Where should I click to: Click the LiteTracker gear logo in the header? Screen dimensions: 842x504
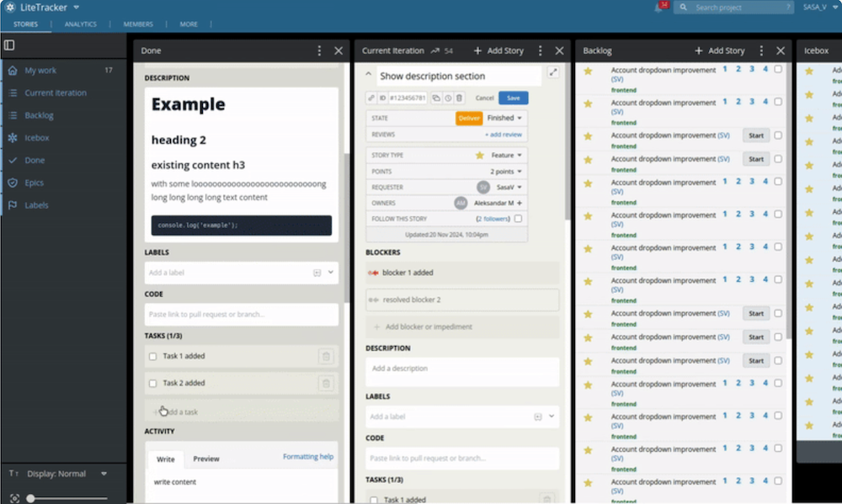click(x=9, y=7)
